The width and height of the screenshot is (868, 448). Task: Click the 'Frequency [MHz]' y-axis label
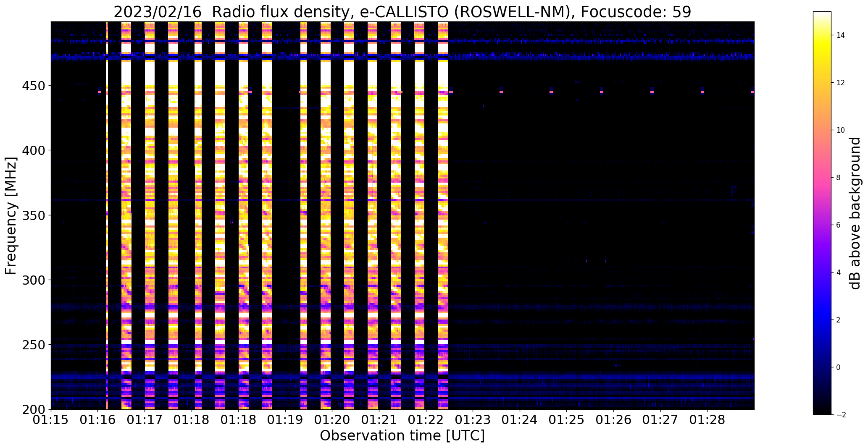pyautogui.click(x=11, y=216)
